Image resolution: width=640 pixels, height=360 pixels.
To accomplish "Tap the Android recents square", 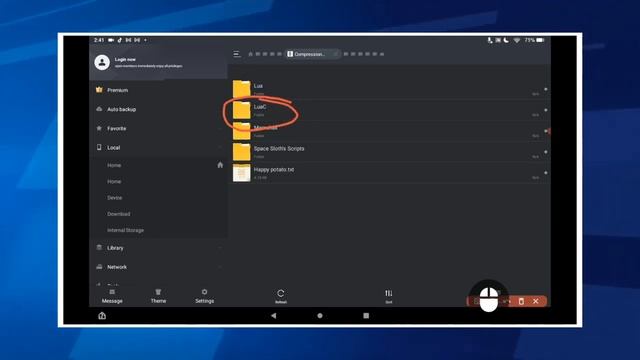I will tap(366, 316).
